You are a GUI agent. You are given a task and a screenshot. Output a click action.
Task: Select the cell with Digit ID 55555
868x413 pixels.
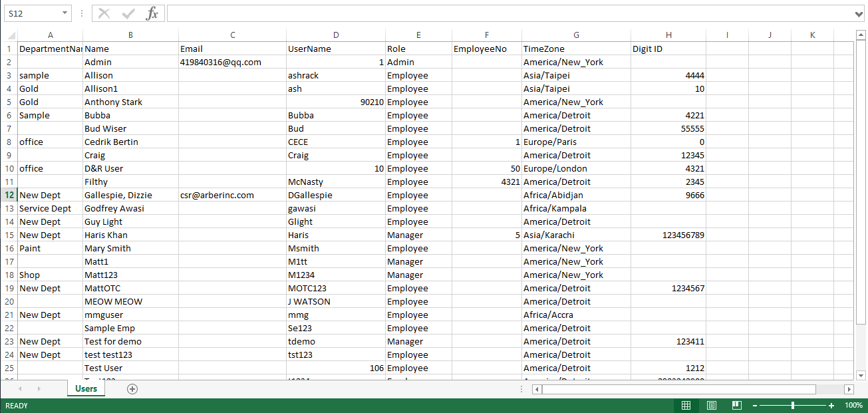(668, 128)
